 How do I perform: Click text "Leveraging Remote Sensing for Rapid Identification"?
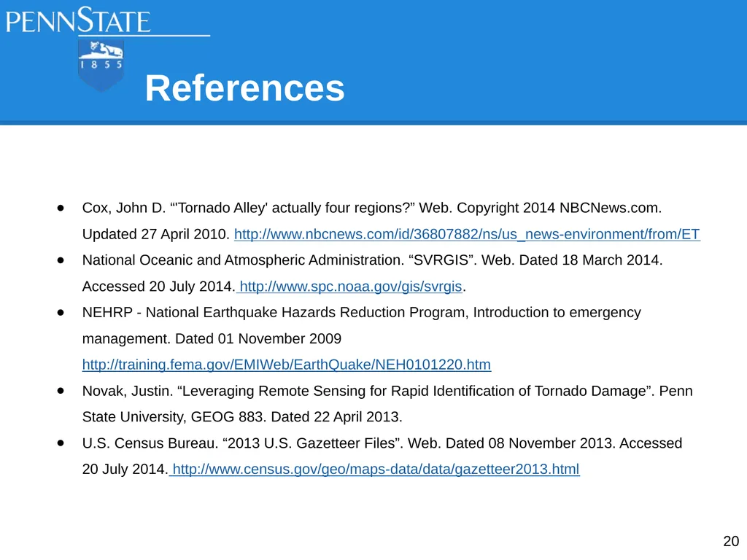[x=348, y=391]
